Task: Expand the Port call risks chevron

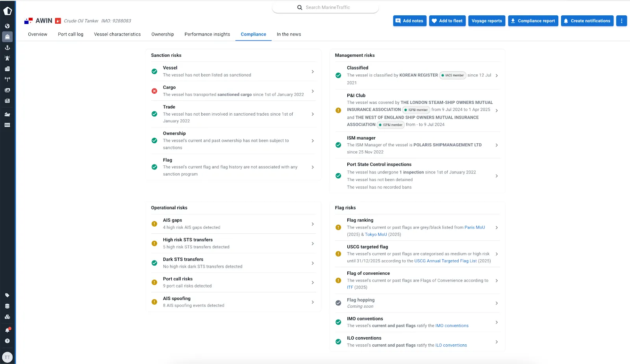Action: 313,283
